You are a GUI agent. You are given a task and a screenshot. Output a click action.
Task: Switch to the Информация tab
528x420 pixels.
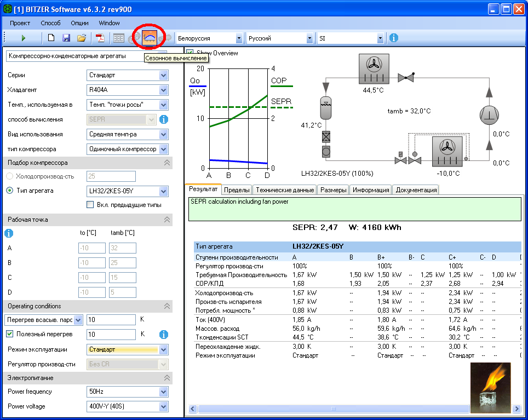(371, 190)
